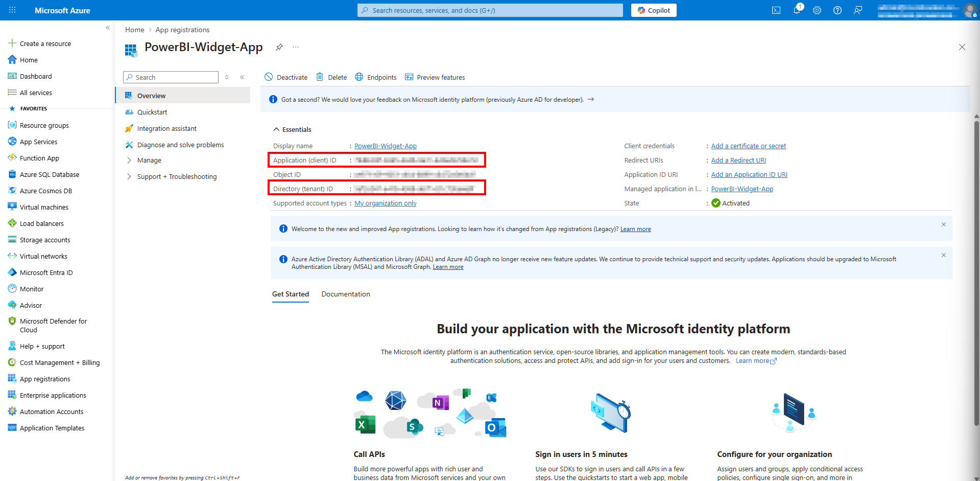Open the notifications bell

pos(796,10)
